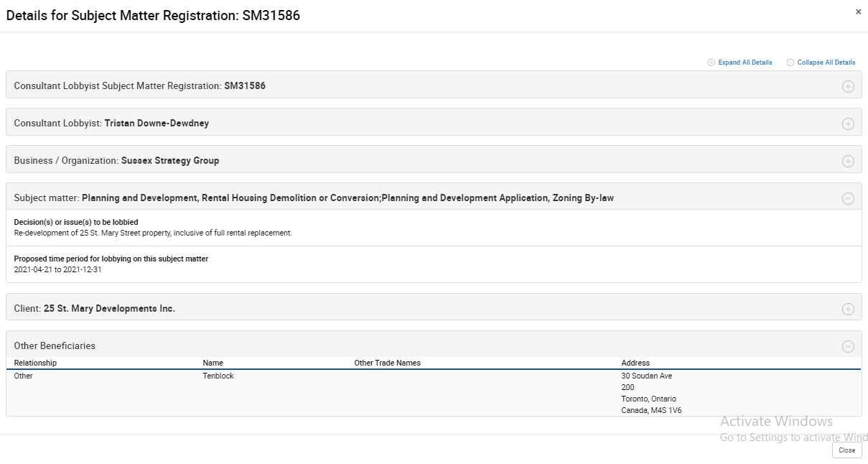The height and width of the screenshot is (464, 868).
Task: Click the plus icon on the Client row
Action: coord(848,309)
